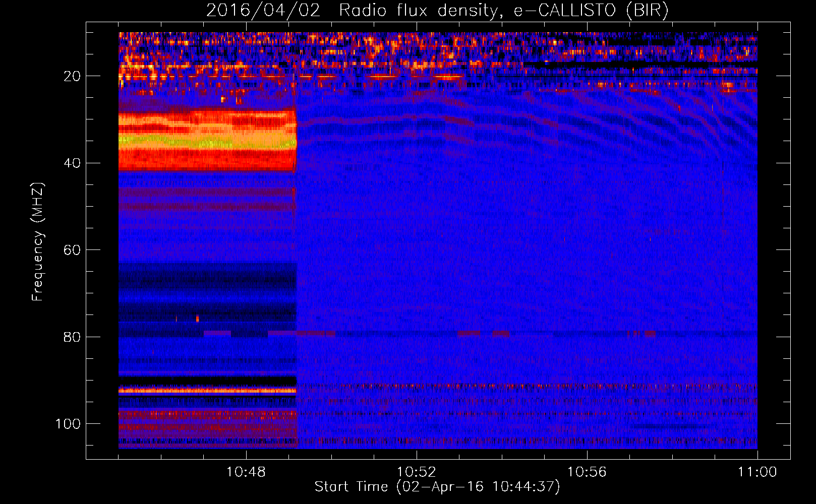The image size is (816, 504).
Task: Click the '60' frequency tick label
Action: (x=72, y=250)
